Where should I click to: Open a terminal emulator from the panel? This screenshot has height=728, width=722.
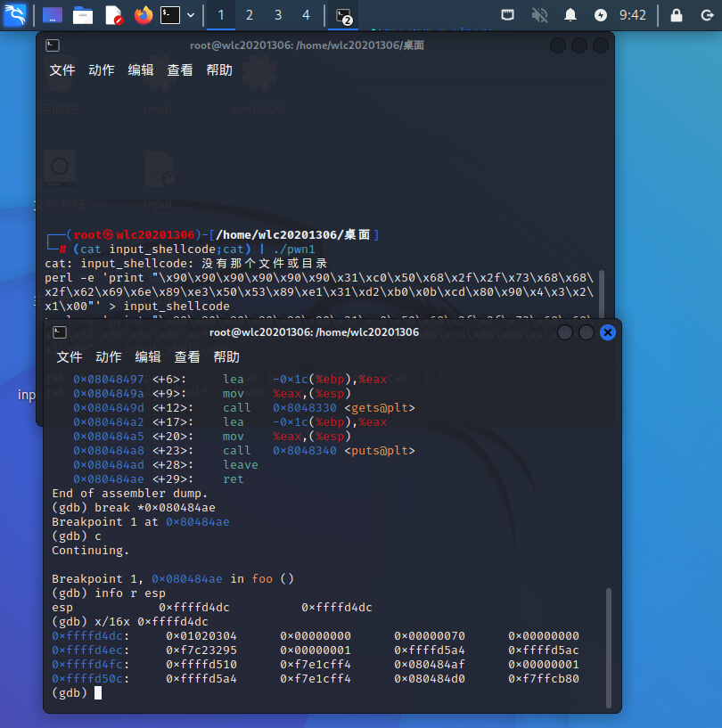[x=170, y=15]
